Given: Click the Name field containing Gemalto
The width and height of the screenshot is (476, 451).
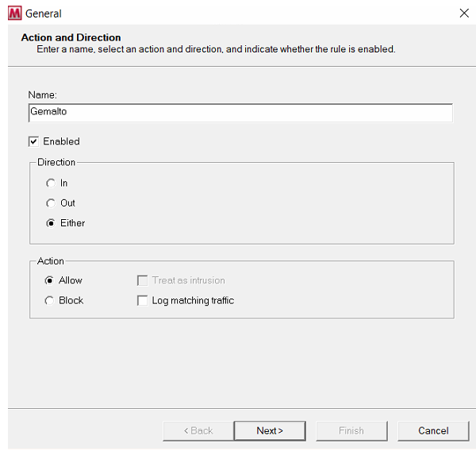Looking at the screenshot, I should [x=240, y=113].
